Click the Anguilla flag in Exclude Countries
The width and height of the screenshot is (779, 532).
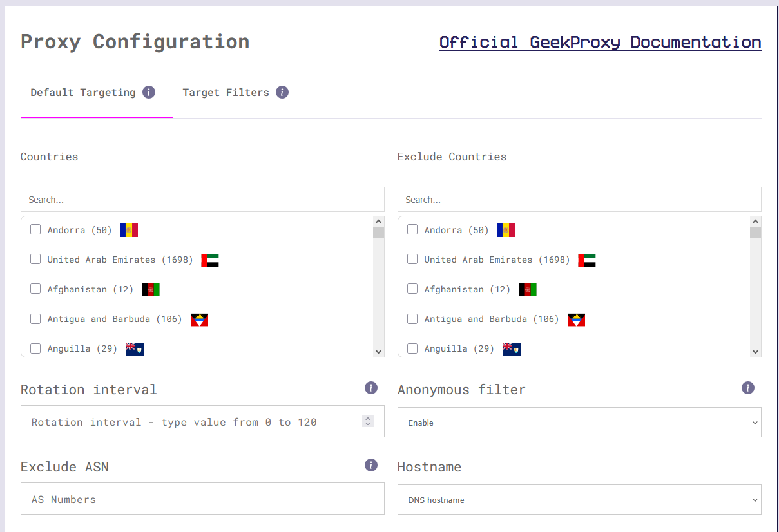point(512,348)
